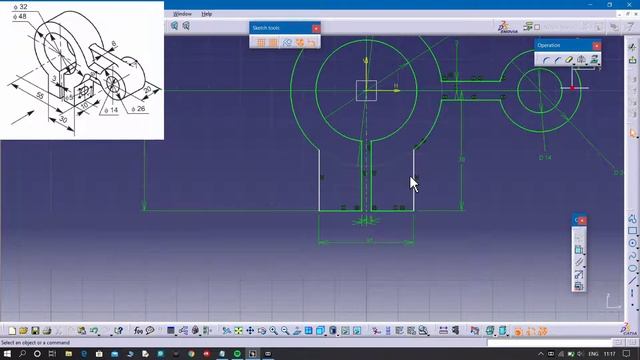This screenshot has height=360, width=640.
Task: Toggle the Grid option in Sketch tools
Action: pyautogui.click(x=261, y=42)
